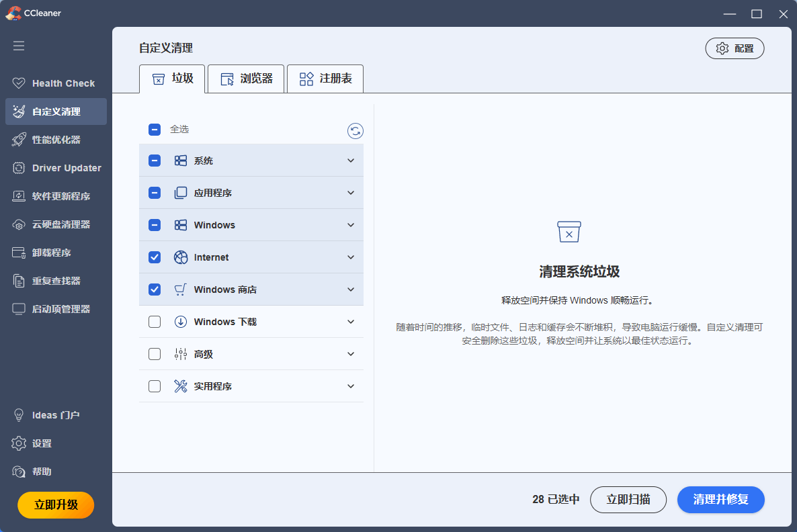Image resolution: width=797 pixels, height=532 pixels.
Task: Switch to the 浏览器 tab
Action: click(246, 79)
